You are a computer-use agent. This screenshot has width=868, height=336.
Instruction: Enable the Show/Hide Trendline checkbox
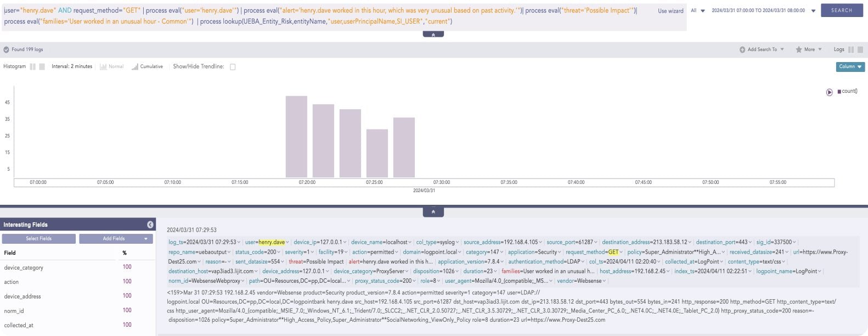pos(233,67)
